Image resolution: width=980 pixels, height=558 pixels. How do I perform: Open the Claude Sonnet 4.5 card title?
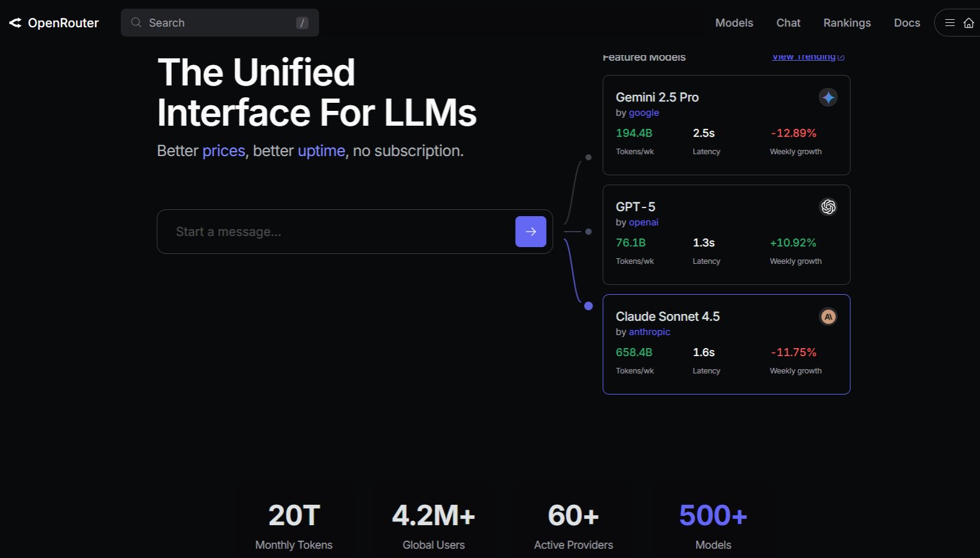tap(668, 316)
